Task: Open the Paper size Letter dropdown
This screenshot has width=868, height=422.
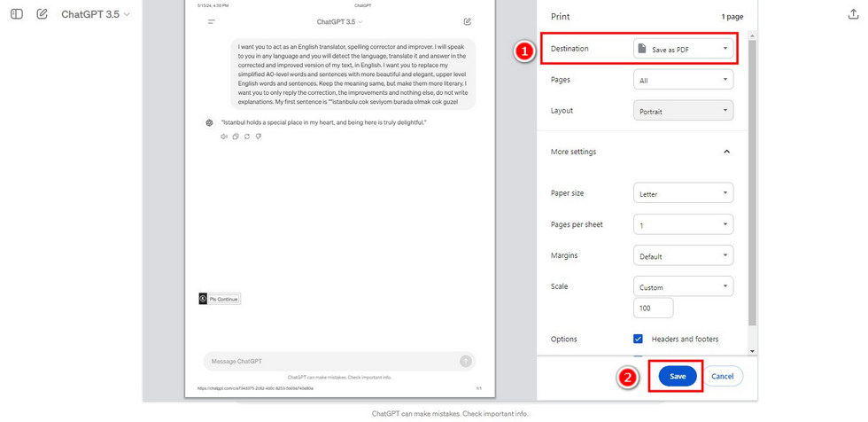Action: point(683,194)
